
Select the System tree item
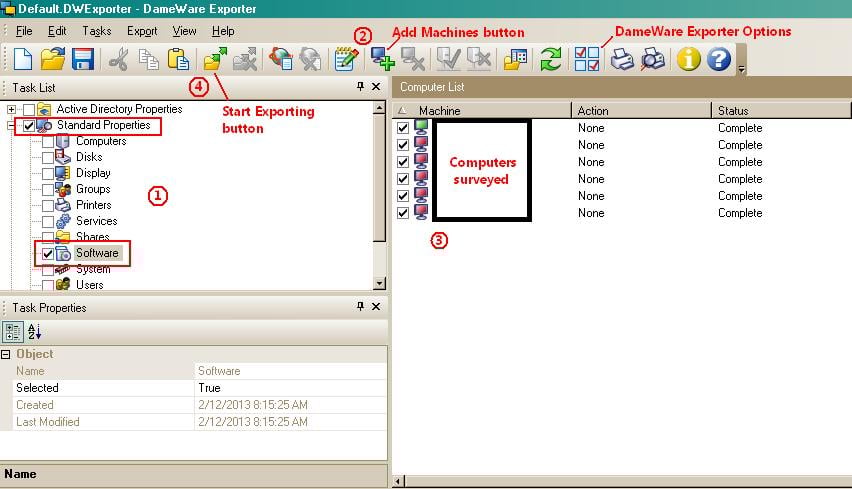(93, 269)
